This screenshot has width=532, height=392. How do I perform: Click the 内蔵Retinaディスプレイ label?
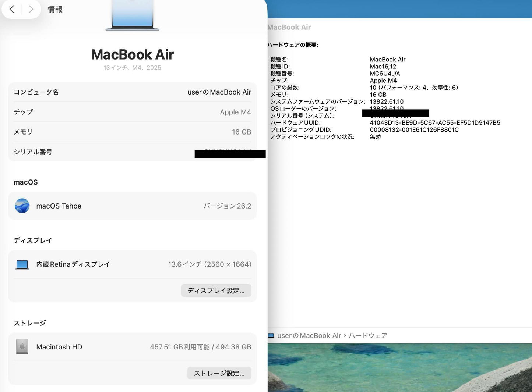[x=73, y=264]
